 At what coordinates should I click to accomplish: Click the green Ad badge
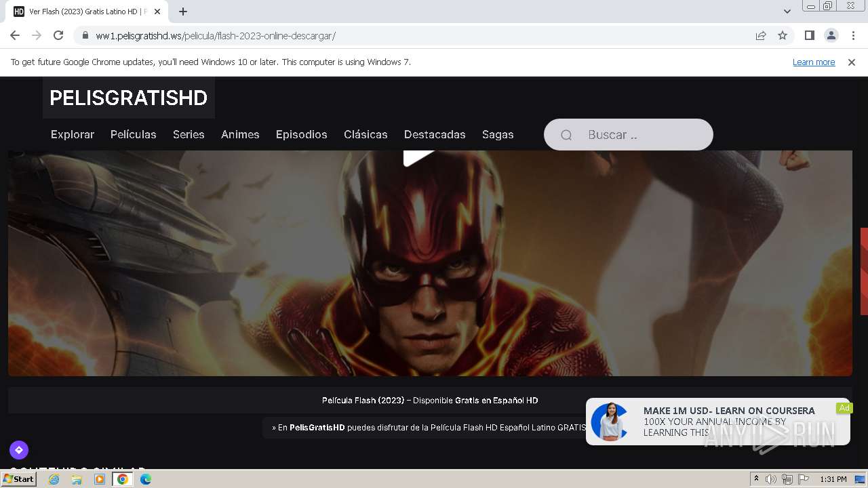coord(844,408)
